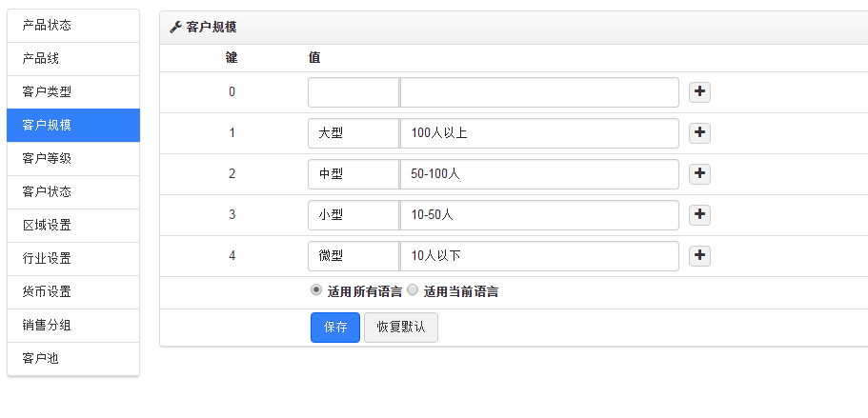This screenshot has height=418, width=868.
Task: Click the empty value field in row 0
Action: (x=539, y=92)
